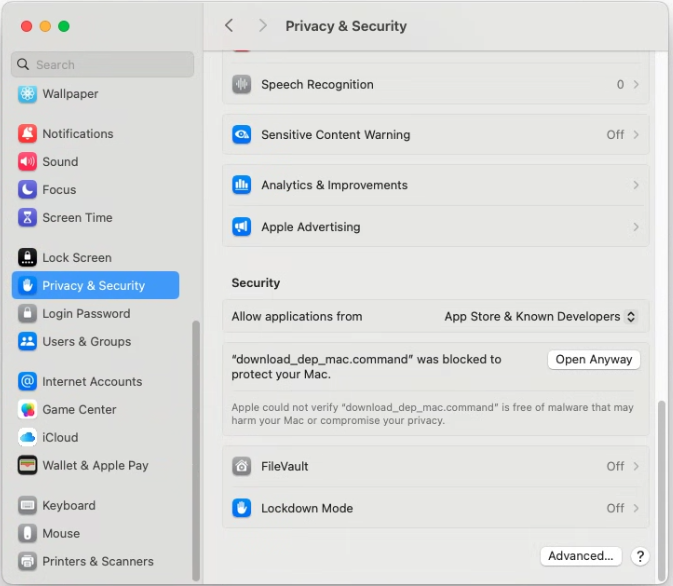Open the Keyboard icon in sidebar
The width and height of the screenshot is (673, 586).
(x=27, y=505)
